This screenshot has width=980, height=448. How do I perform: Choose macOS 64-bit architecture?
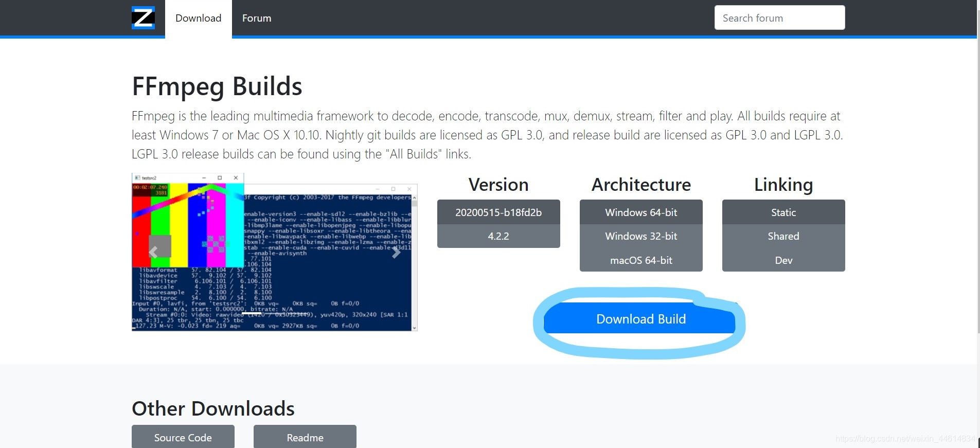click(641, 260)
